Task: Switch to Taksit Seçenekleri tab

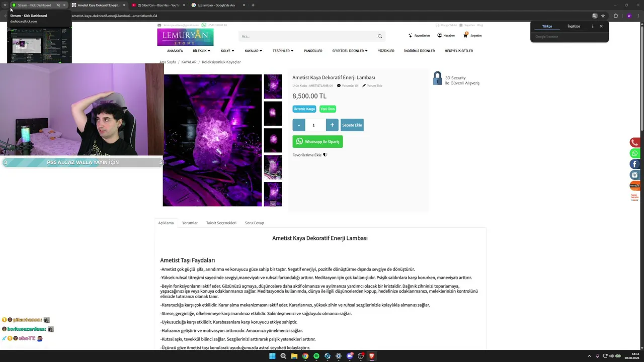Action: pyautogui.click(x=221, y=223)
